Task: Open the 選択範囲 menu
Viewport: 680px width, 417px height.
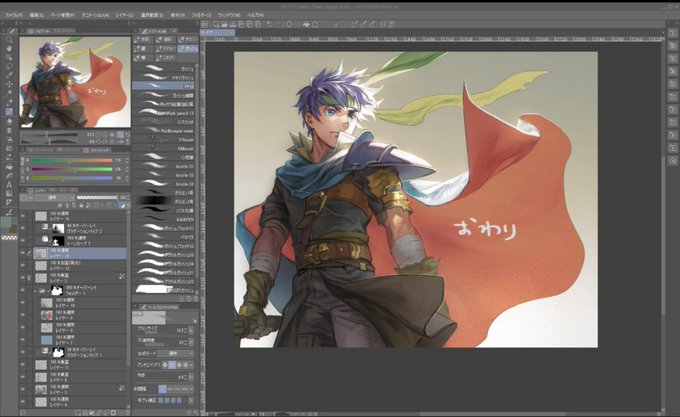Action: click(152, 15)
